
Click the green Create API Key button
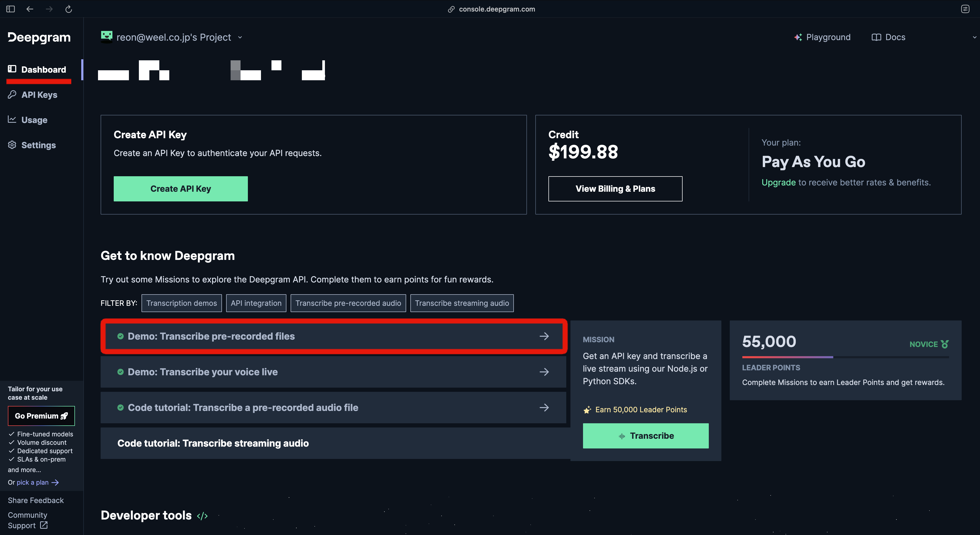click(181, 189)
